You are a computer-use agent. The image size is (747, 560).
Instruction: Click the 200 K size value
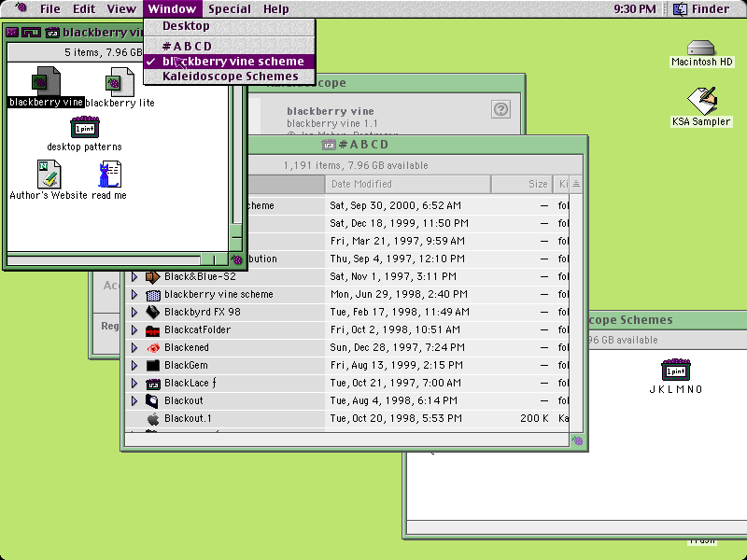[534, 418]
